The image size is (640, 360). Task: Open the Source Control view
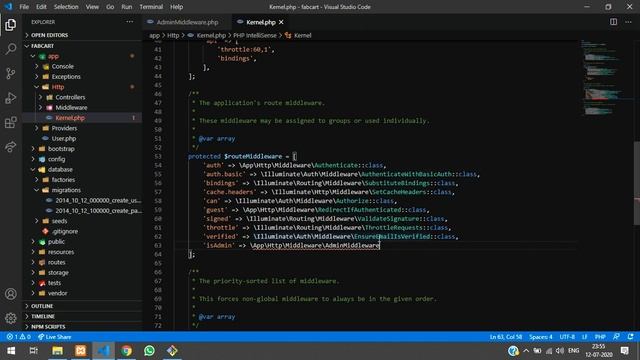click(x=11, y=73)
